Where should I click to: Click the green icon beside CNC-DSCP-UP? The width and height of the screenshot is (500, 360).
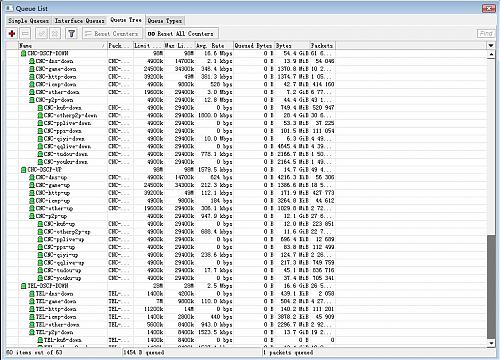point(23,170)
